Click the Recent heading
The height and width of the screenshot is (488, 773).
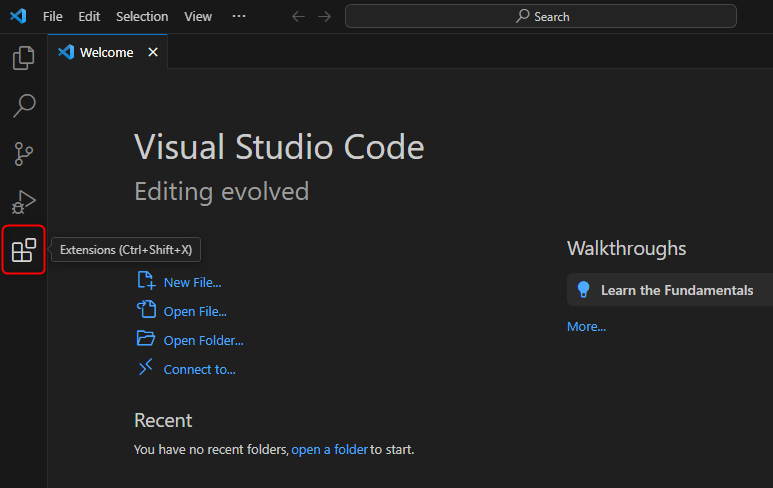pyautogui.click(x=163, y=420)
